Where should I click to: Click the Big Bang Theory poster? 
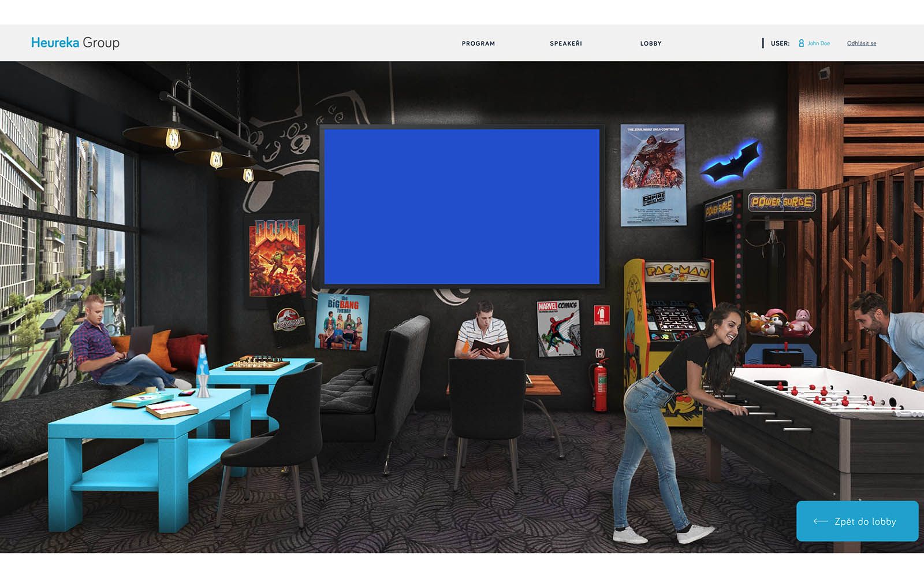342,322
